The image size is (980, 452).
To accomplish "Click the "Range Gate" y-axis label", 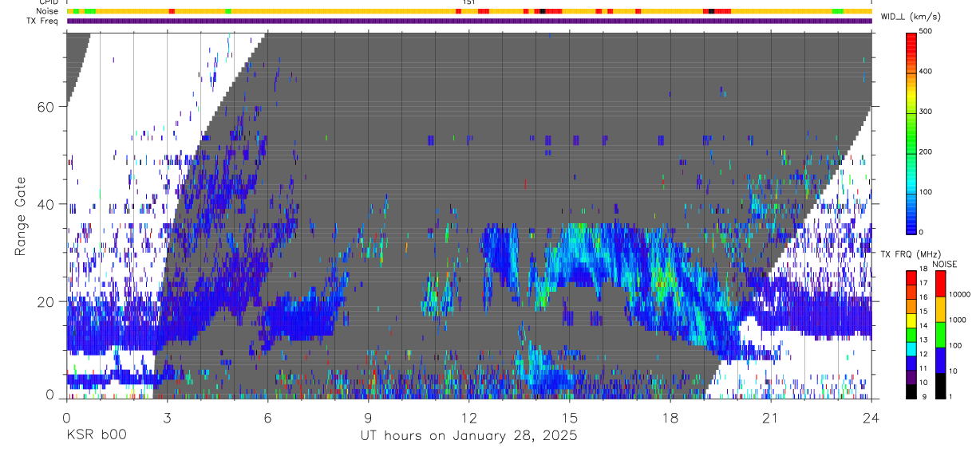I will [x=21, y=215].
